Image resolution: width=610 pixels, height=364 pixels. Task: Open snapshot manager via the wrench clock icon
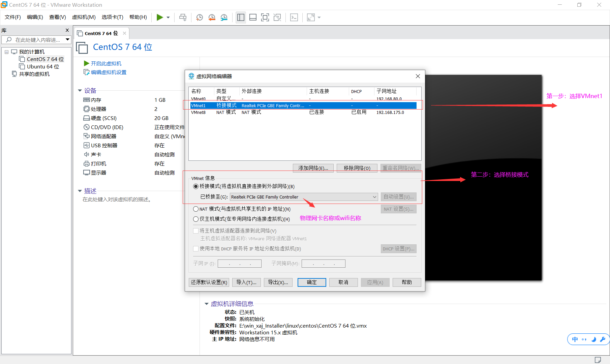[224, 17]
